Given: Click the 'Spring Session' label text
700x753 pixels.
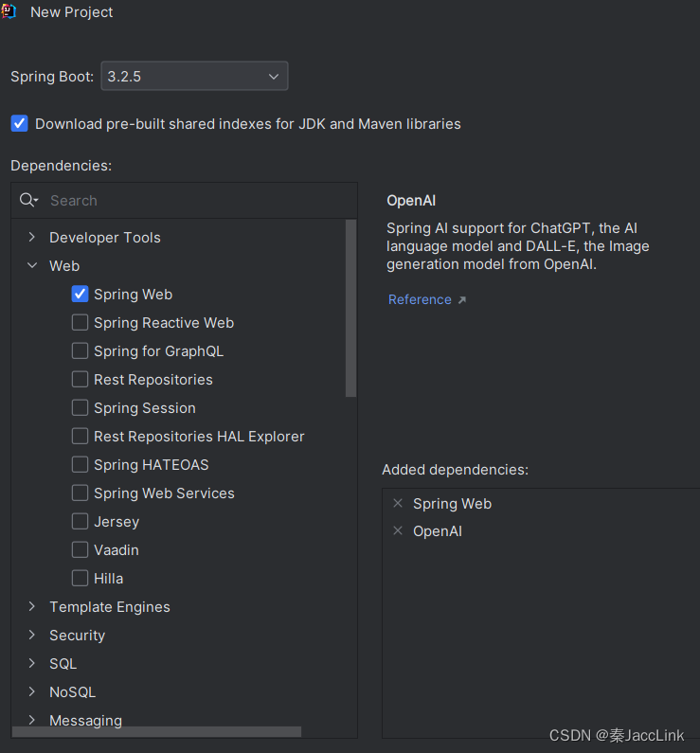Looking at the screenshot, I should pos(145,408).
